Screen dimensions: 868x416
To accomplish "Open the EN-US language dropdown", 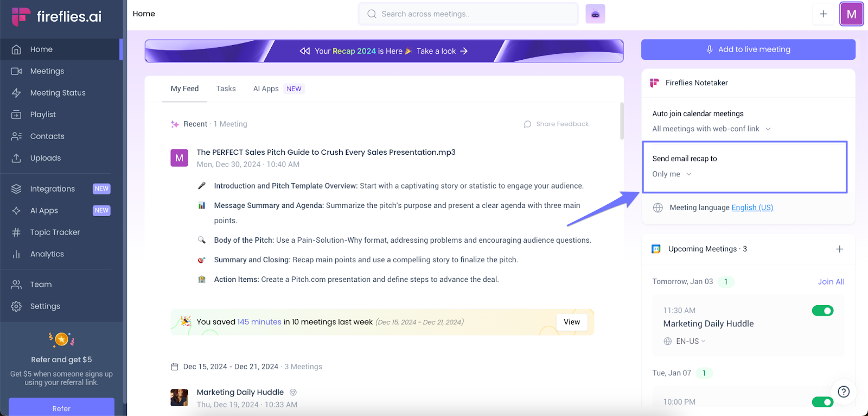I will coord(685,341).
